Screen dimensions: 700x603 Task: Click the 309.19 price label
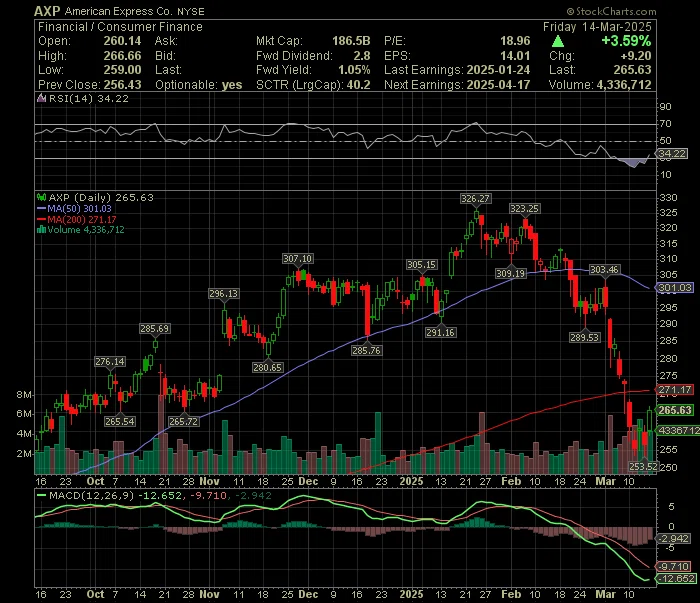tap(510, 273)
